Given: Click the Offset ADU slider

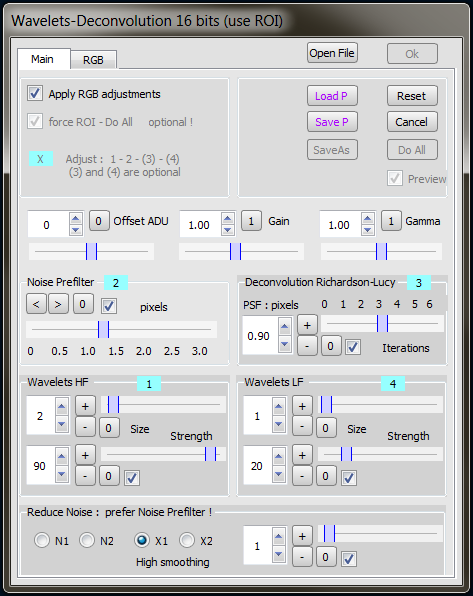Looking at the screenshot, I should click(91, 252).
